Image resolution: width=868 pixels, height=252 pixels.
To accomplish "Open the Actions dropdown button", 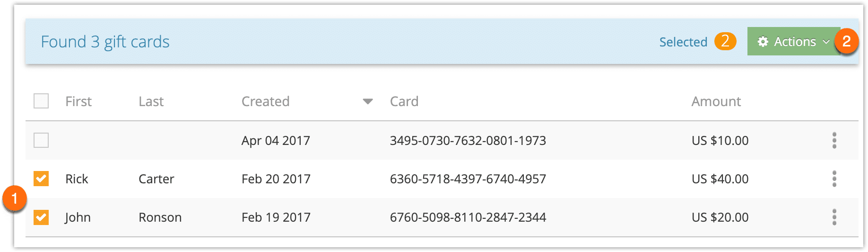I will coord(794,42).
